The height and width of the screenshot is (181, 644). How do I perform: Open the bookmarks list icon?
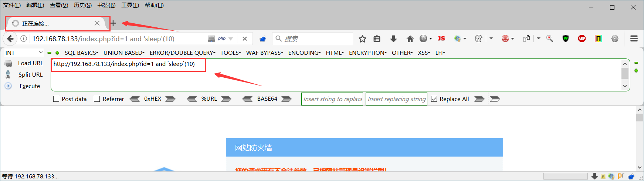[377, 39]
